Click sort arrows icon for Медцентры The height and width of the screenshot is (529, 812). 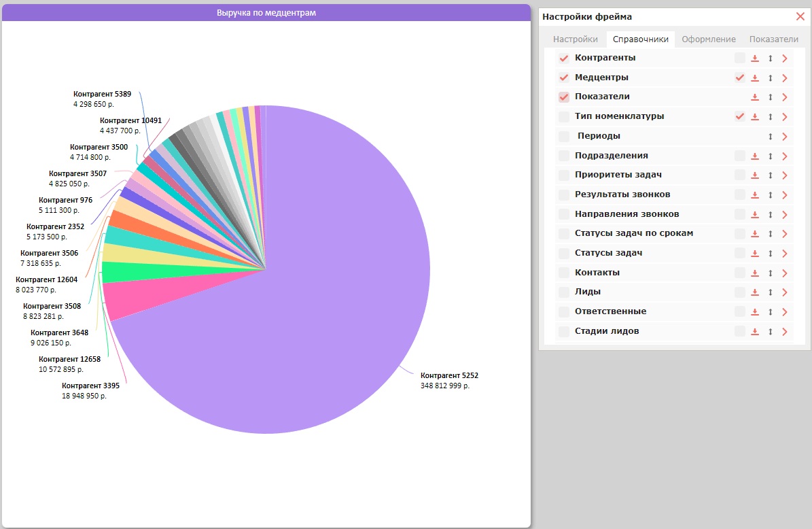(x=771, y=78)
